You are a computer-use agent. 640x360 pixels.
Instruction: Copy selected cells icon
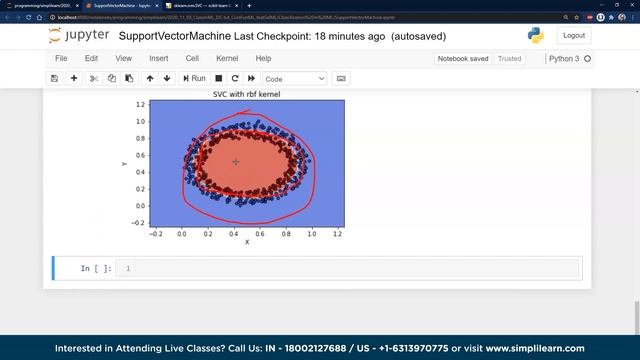(111, 78)
